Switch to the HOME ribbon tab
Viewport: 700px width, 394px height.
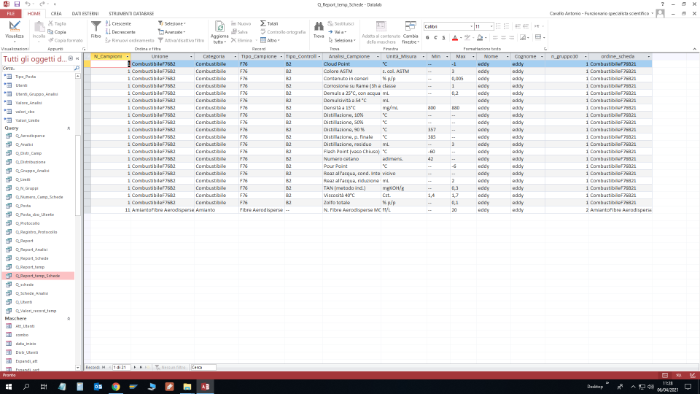point(33,13)
